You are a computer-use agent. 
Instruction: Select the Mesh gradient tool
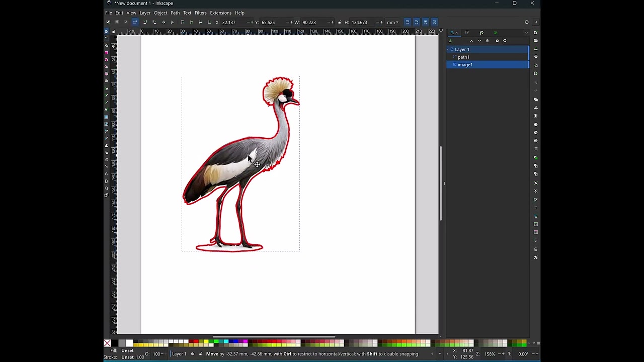point(106,124)
